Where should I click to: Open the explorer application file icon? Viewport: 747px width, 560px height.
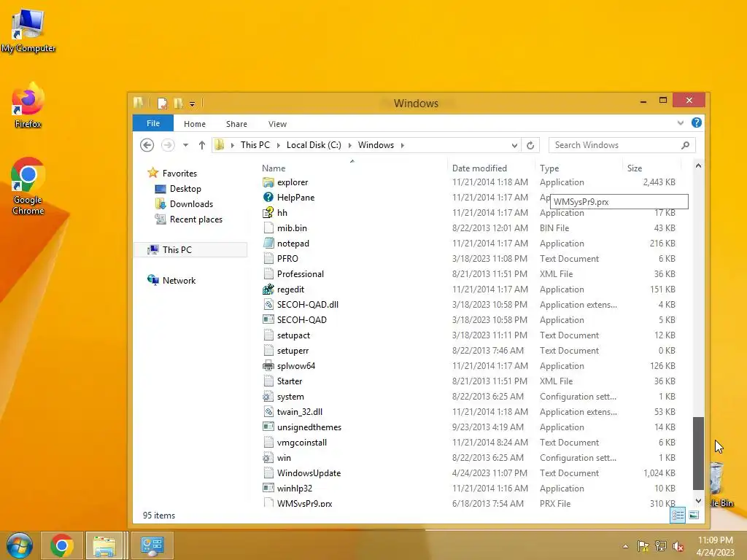pyautogui.click(x=268, y=182)
